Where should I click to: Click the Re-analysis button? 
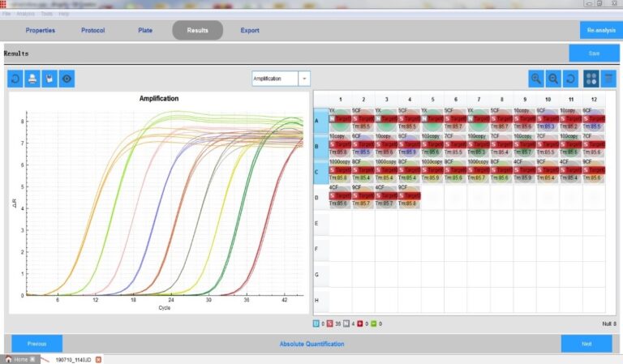[x=599, y=31]
